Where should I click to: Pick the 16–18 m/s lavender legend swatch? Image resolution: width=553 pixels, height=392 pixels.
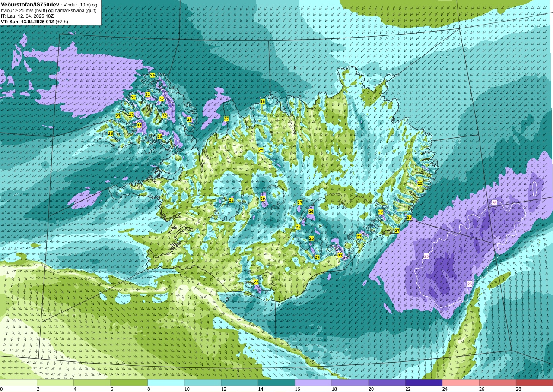pyautogui.click(x=313, y=383)
